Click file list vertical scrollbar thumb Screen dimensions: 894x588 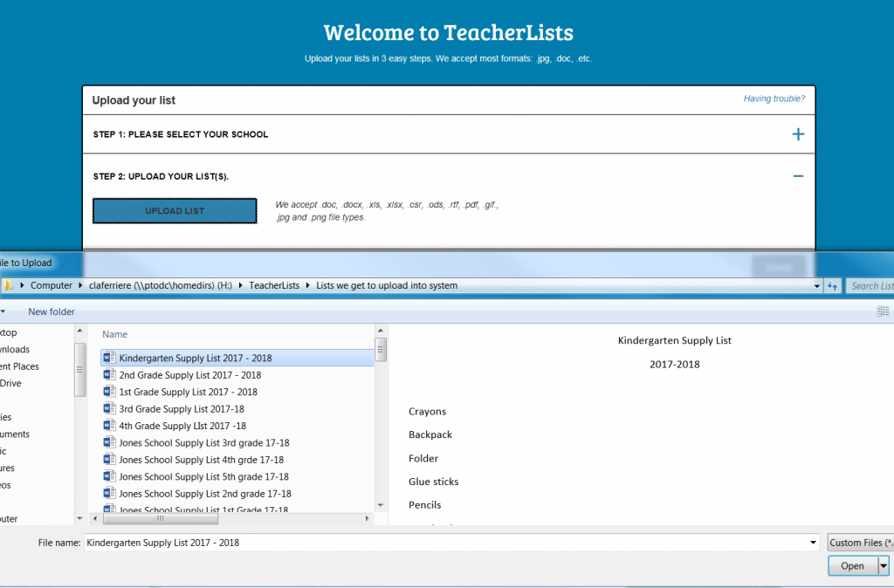pyautogui.click(x=381, y=349)
